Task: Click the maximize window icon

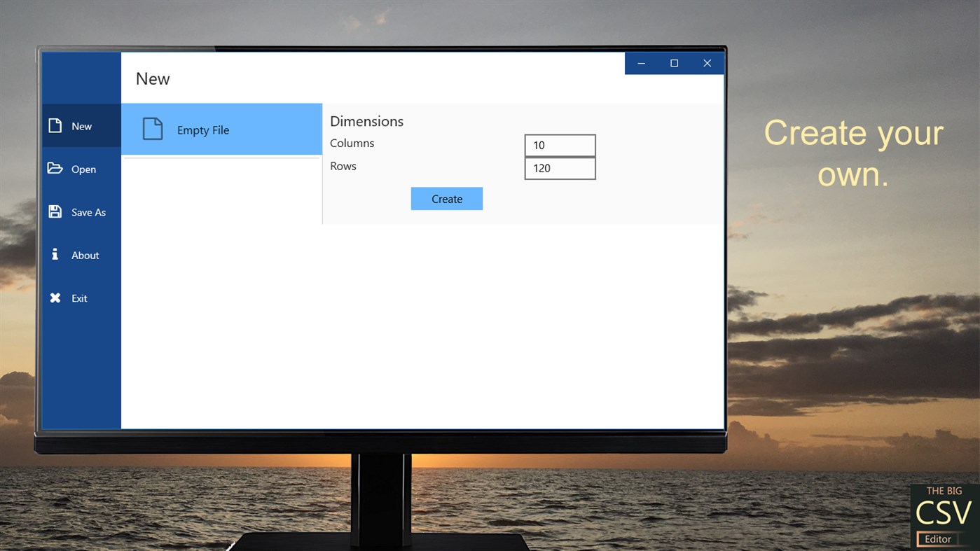Action: pyautogui.click(x=673, y=62)
